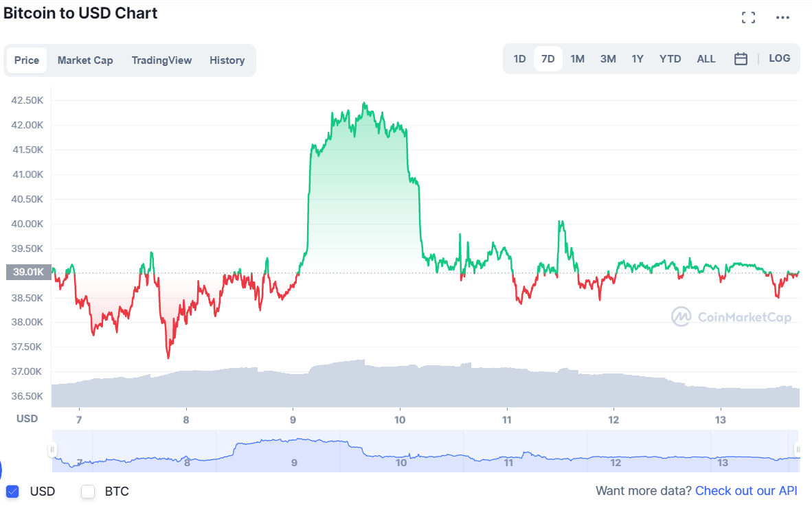Select the YTD timeframe option

pos(670,59)
